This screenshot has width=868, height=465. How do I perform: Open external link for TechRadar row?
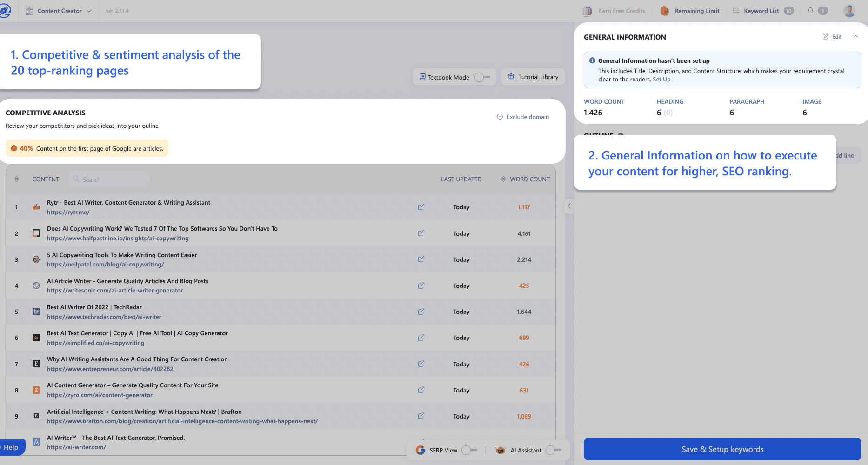[x=421, y=312]
